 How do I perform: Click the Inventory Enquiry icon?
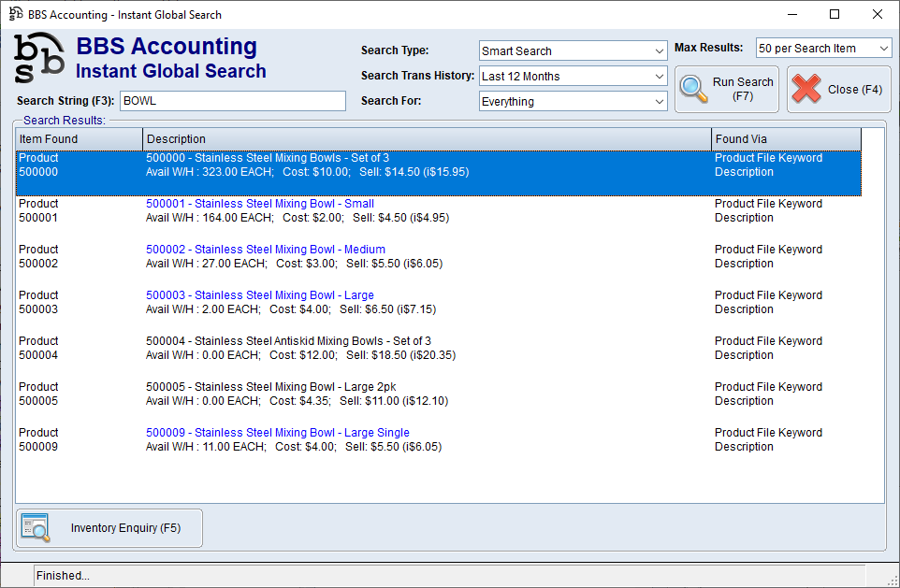tap(36, 528)
